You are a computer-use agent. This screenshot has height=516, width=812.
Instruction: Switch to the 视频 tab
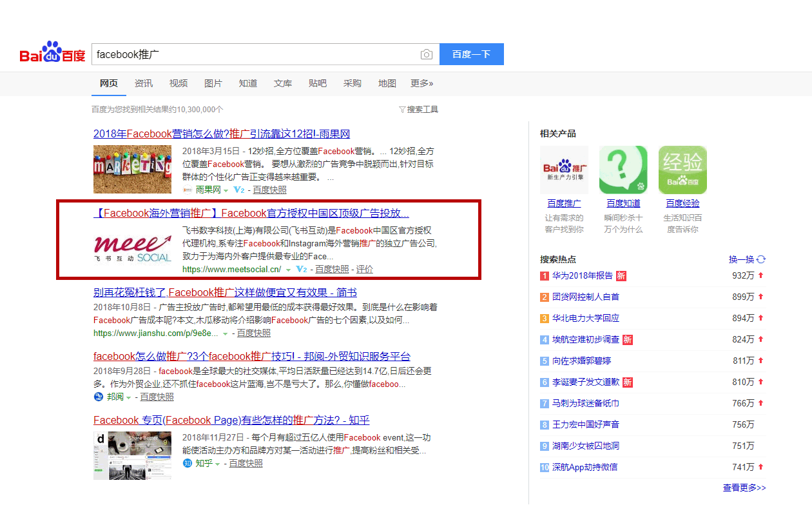[179, 83]
